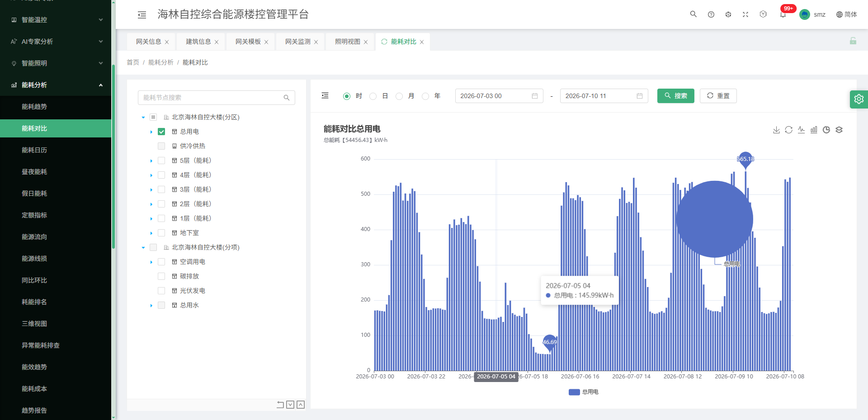Click the stacked layers chart icon

839,130
